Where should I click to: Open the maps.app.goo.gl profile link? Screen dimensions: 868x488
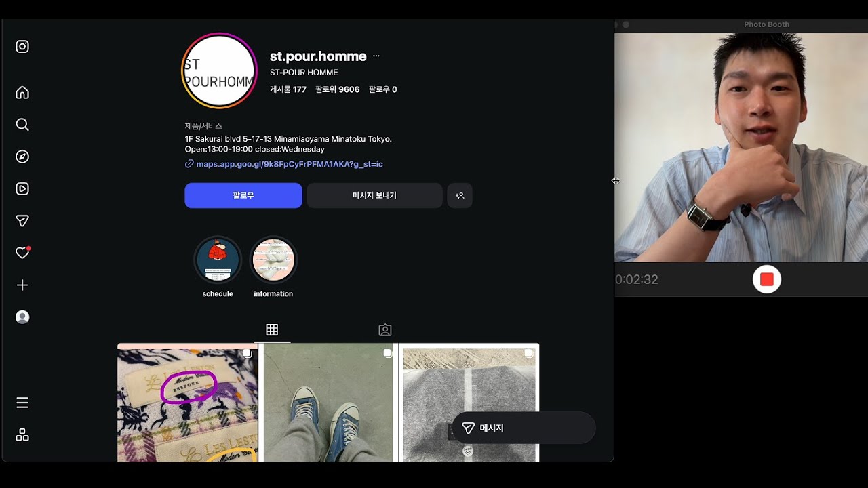tap(290, 164)
